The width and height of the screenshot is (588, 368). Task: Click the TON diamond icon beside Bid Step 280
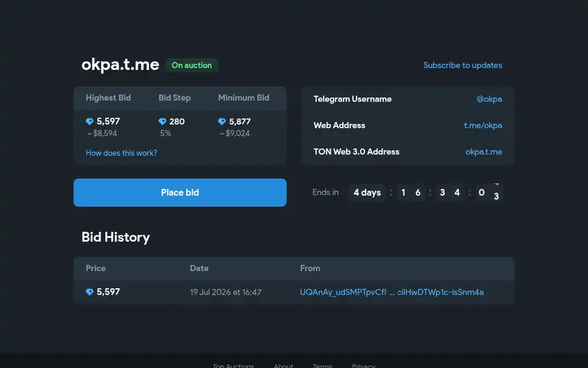162,121
